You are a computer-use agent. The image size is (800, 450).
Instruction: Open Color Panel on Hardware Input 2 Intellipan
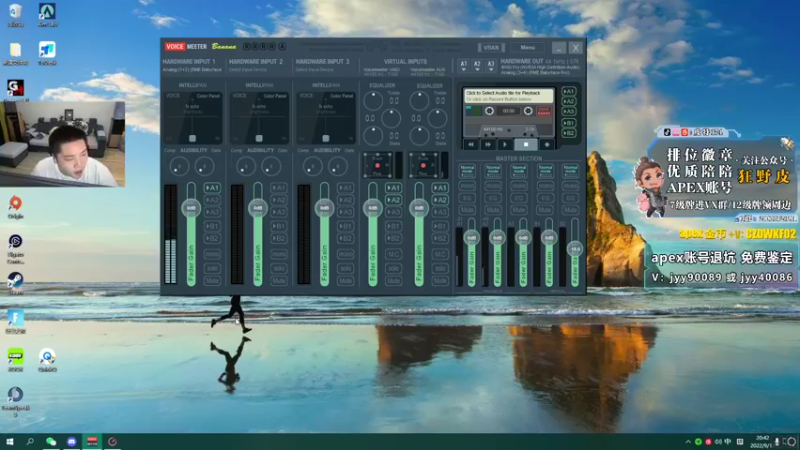(275, 95)
